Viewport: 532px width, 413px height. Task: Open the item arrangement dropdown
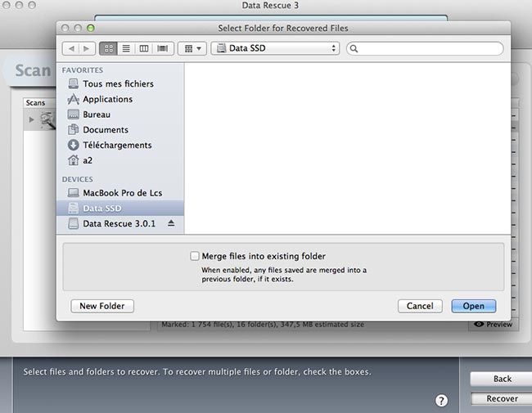coord(192,48)
